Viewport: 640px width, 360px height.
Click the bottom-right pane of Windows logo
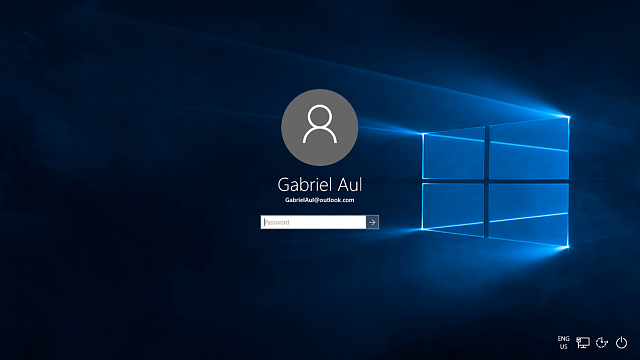[x=529, y=215]
